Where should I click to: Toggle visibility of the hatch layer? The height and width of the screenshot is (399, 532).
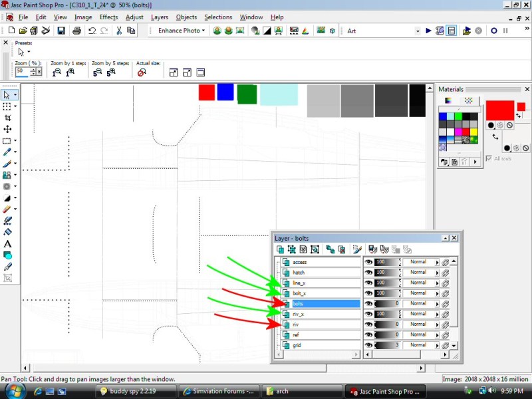[x=368, y=273]
